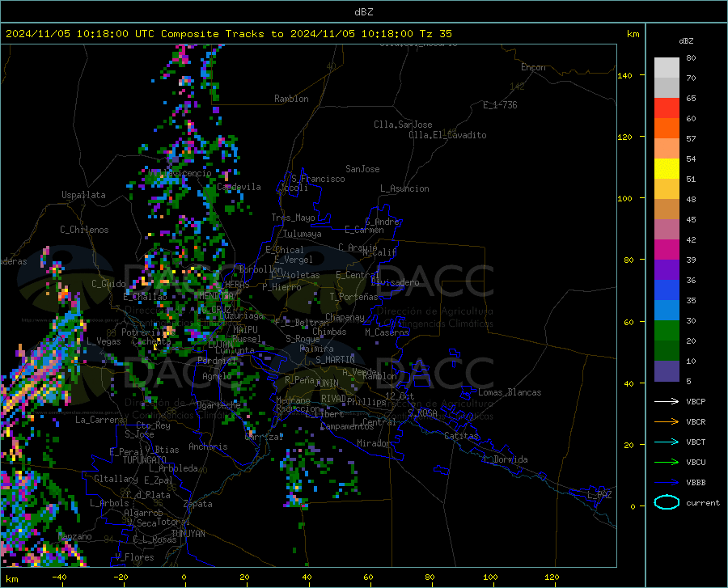Click the 'current' legend label
The width and height of the screenshot is (728, 588).
(703, 502)
